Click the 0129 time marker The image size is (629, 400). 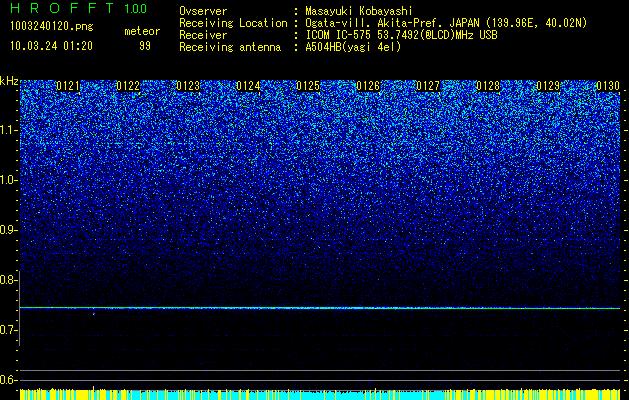click(x=548, y=86)
